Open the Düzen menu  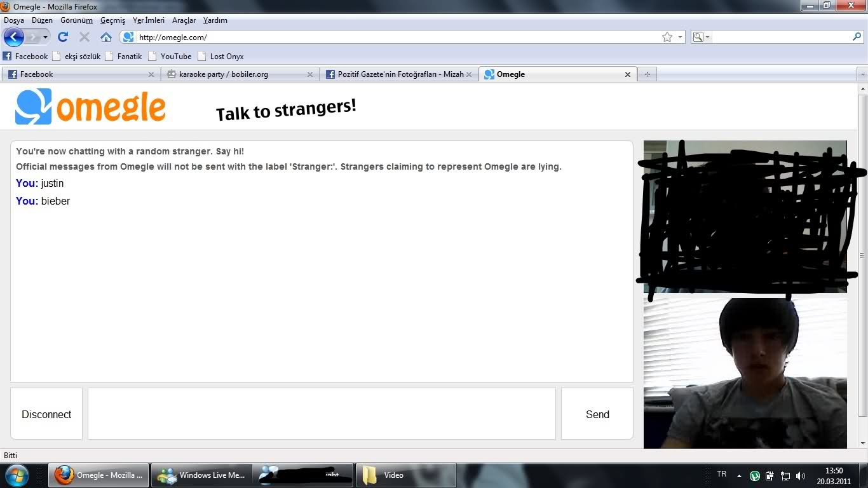tap(43, 20)
